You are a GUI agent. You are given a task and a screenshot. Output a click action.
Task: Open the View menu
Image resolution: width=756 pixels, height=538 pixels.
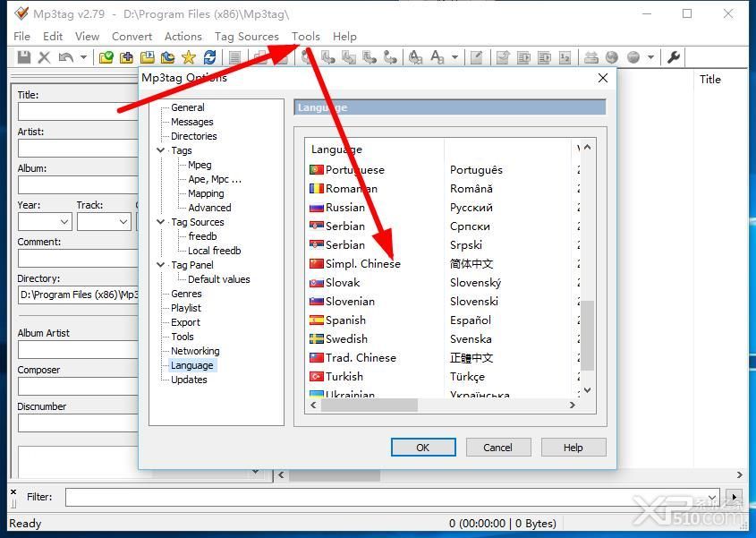(88, 36)
